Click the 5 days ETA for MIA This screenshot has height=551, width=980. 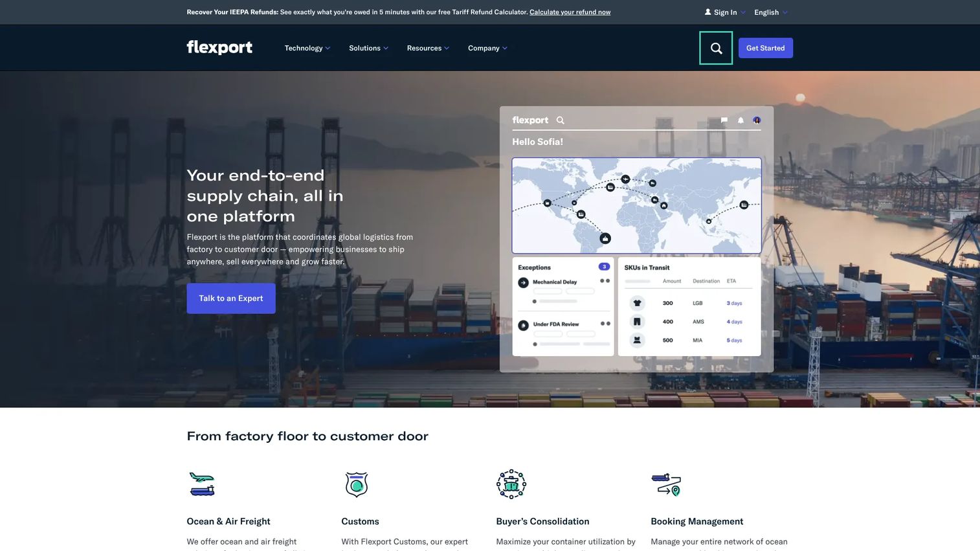tap(735, 340)
